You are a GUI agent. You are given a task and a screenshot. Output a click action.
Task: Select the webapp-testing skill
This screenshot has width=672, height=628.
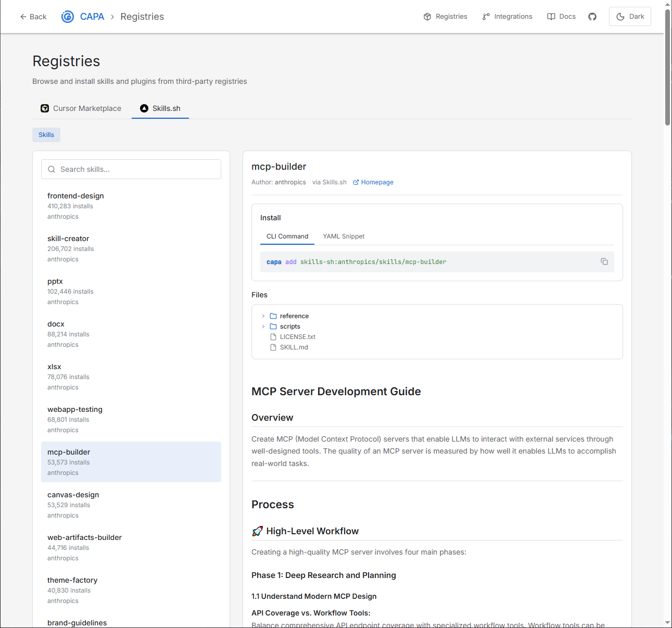131,419
